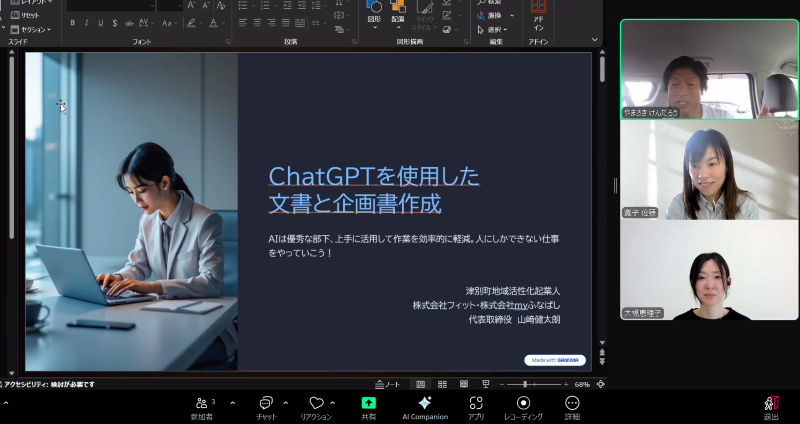This screenshot has height=424, width=800.
Task: Center-align text in the paragraph group
Action: [x=257, y=23]
